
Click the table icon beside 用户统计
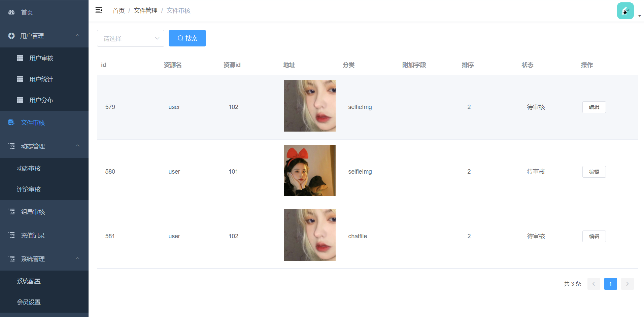(x=20, y=79)
